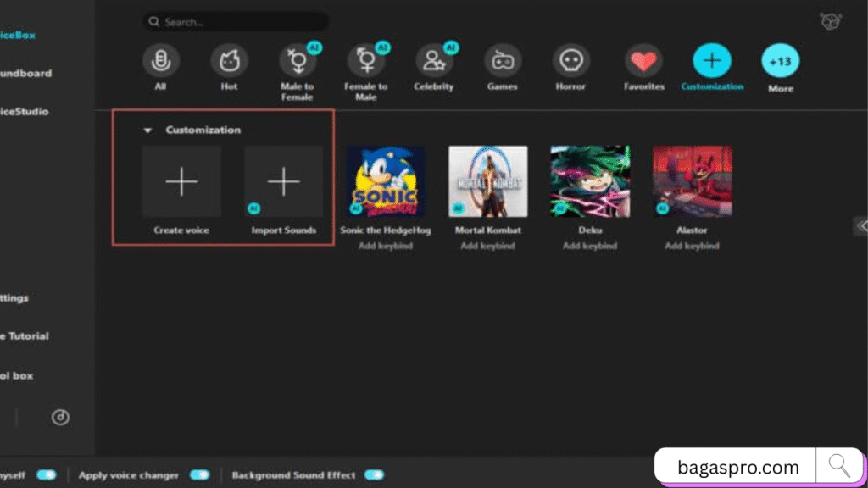
Task: Switch to the VoiceStudio tab
Action: pos(24,112)
